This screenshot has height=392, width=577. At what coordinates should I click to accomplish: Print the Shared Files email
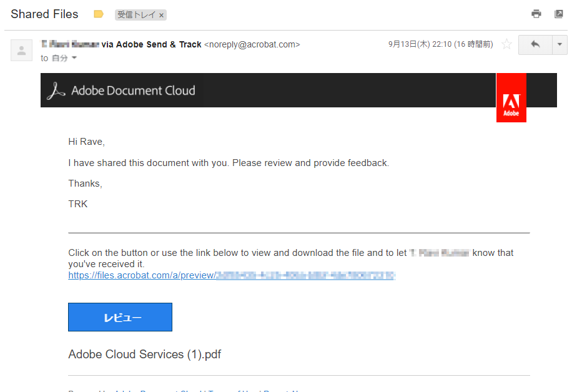(536, 14)
